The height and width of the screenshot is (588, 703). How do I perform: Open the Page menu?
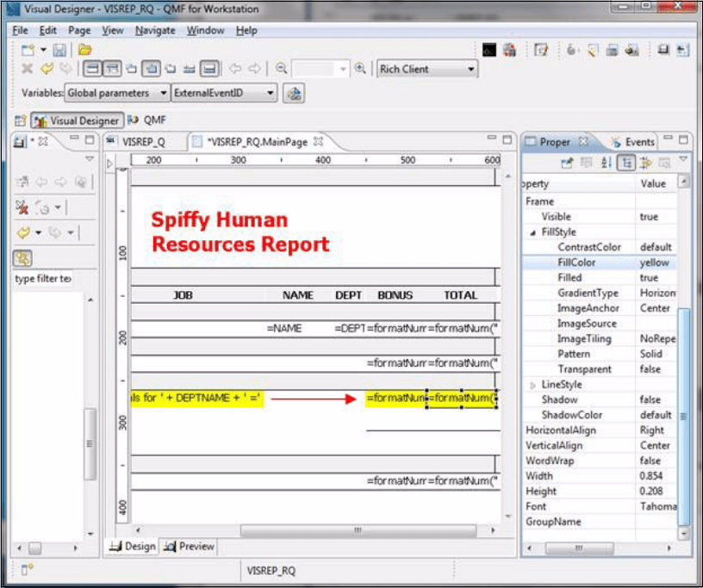click(79, 30)
